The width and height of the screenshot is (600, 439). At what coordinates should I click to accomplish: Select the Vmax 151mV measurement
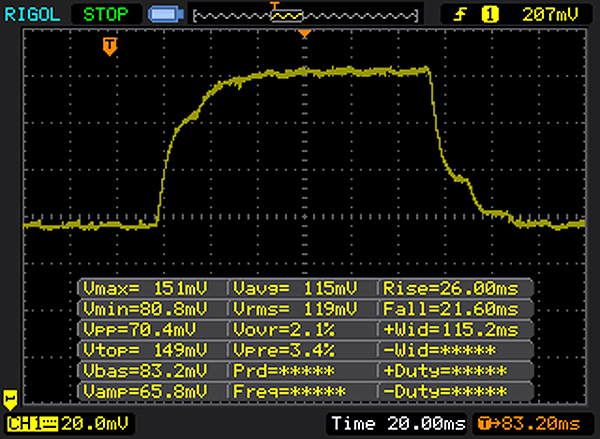click(152, 288)
